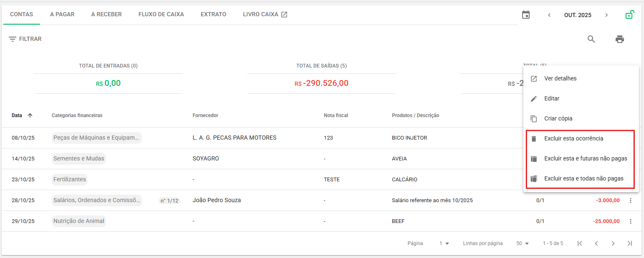The image size is (644, 258).
Task: Switch to the A PAGAR tab
Action: point(62,14)
